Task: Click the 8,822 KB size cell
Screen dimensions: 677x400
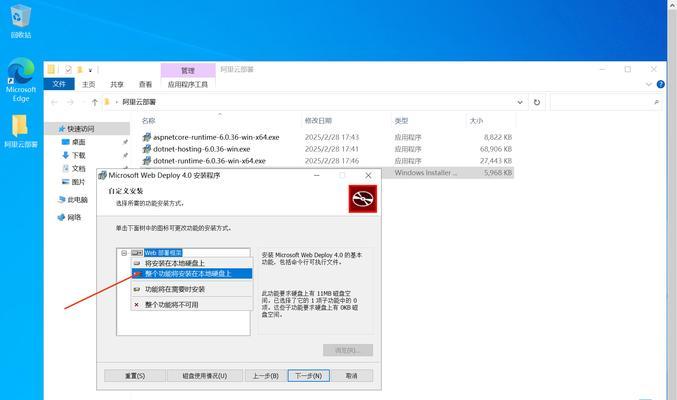Action: (497, 137)
